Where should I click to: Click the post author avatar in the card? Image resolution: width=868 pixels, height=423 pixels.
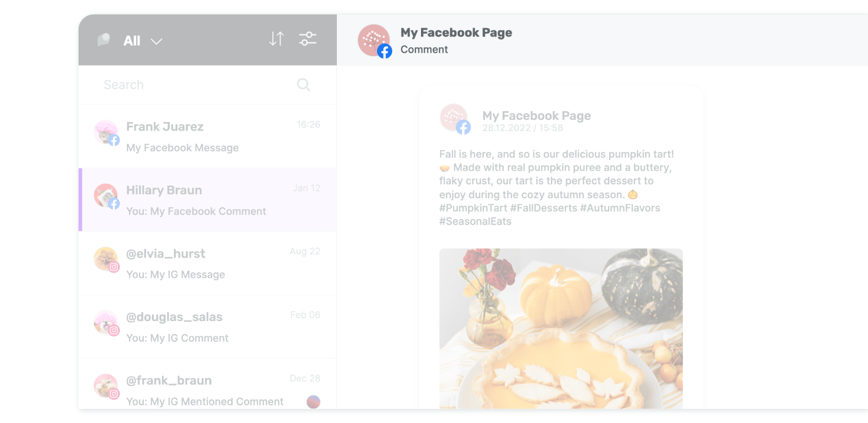click(455, 119)
